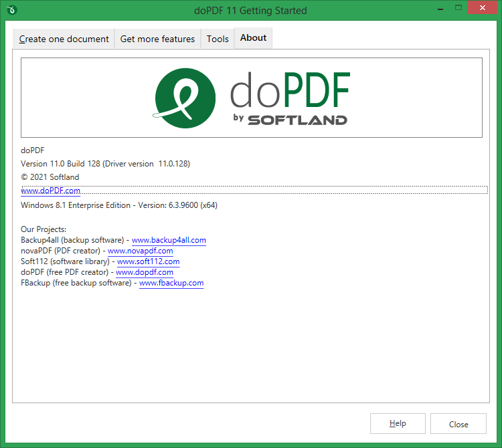This screenshot has height=448, width=502.
Task: Select the About tab
Action: coord(253,37)
